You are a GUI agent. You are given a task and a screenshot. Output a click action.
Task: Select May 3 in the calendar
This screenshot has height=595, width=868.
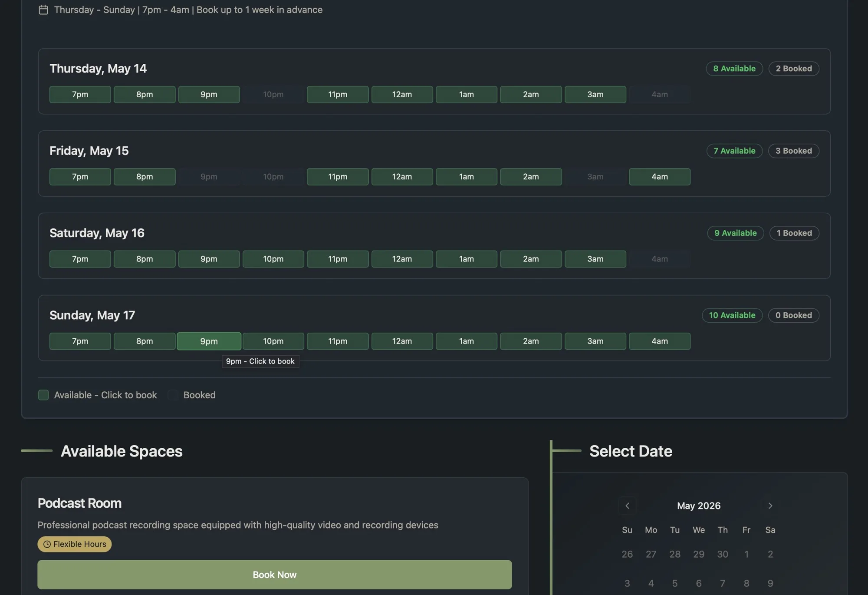627,583
